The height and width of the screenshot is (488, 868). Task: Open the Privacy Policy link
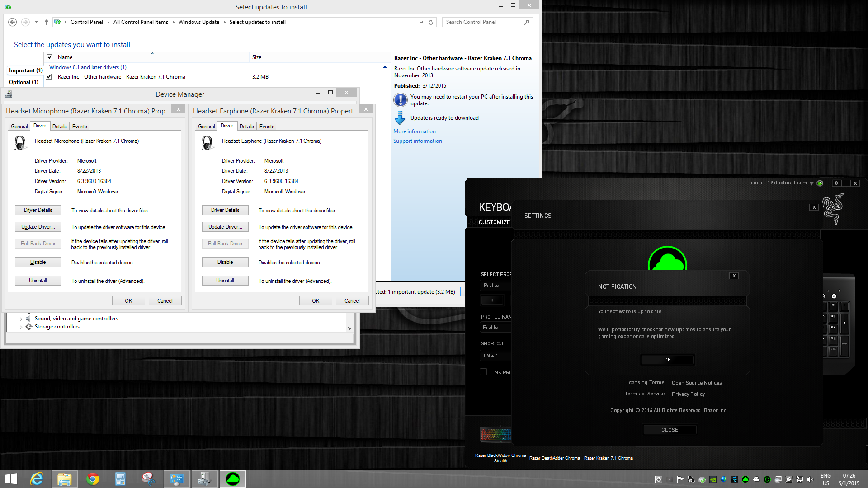pos(688,394)
